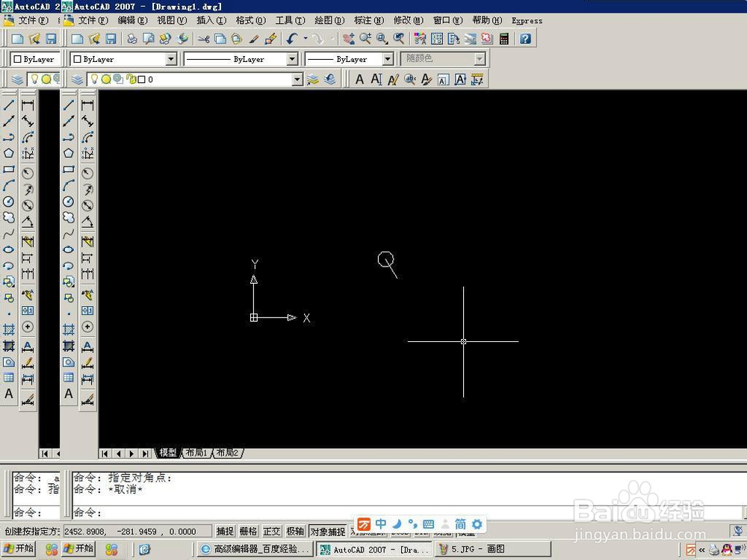Screen dimensions: 747x560
Task: Toggle the 对象捕捉 object snap button
Action: pyautogui.click(x=328, y=531)
